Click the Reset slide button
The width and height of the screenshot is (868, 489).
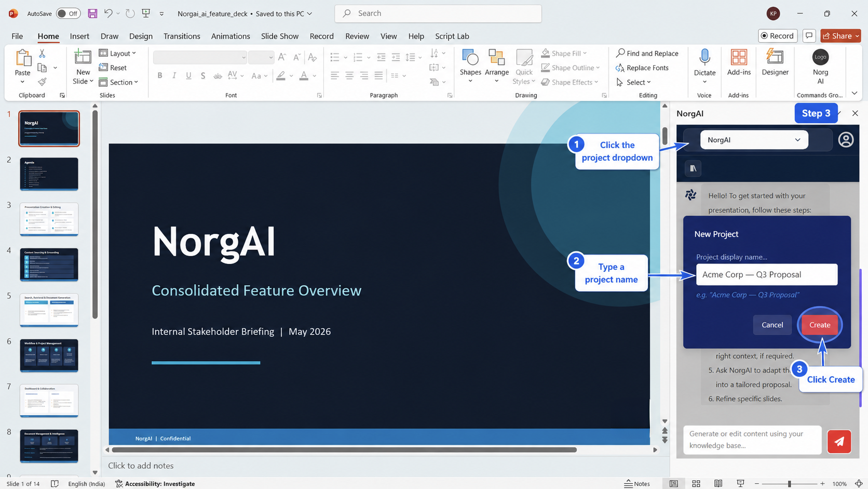(x=113, y=68)
